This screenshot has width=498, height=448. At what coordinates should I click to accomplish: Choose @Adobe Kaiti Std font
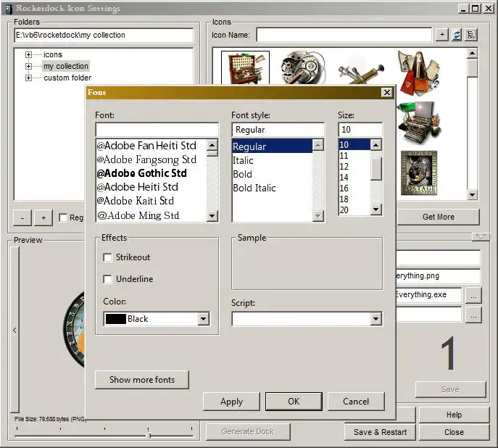point(136,201)
